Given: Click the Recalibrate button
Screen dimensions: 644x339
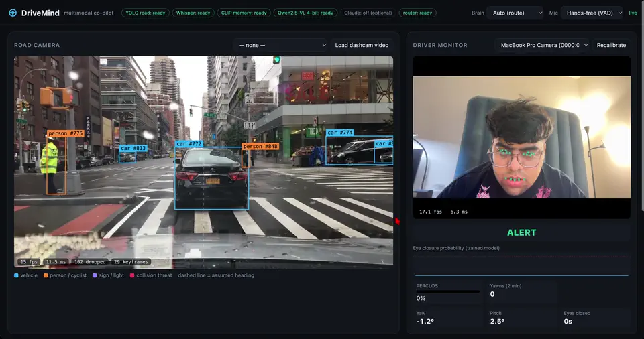Looking at the screenshot, I should pos(611,45).
